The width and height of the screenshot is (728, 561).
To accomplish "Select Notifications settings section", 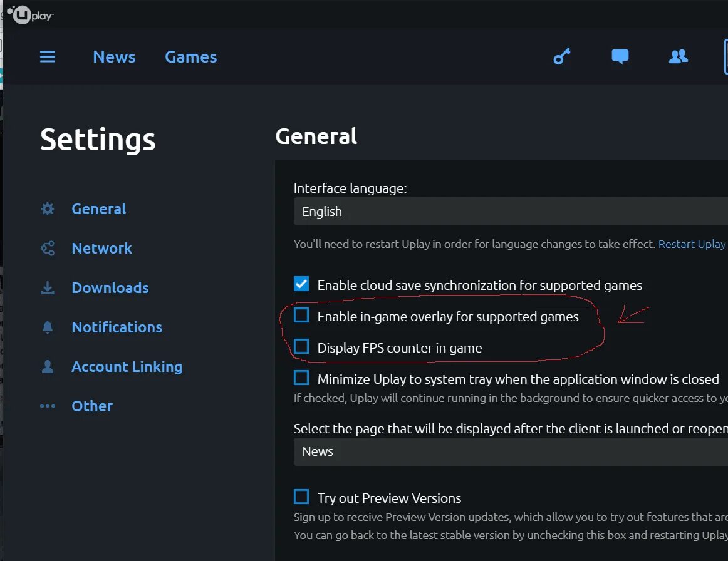I will 117,327.
